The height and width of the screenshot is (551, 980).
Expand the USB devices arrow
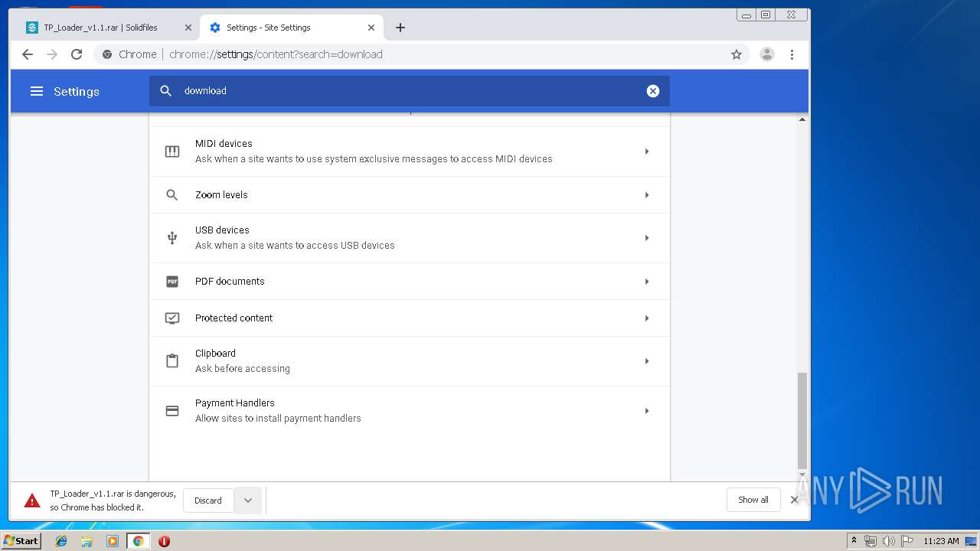[647, 238]
